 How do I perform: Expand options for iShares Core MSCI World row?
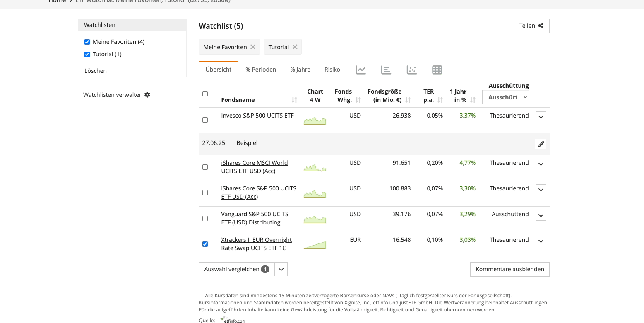coord(541,164)
